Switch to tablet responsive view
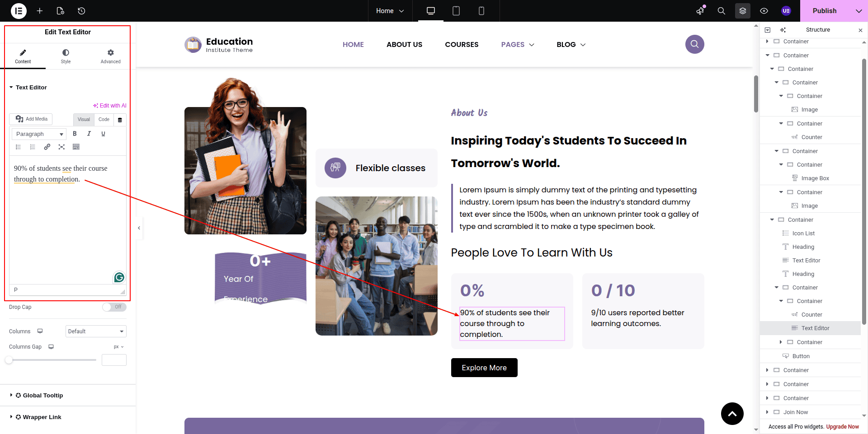This screenshot has width=868, height=434. (x=456, y=11)
